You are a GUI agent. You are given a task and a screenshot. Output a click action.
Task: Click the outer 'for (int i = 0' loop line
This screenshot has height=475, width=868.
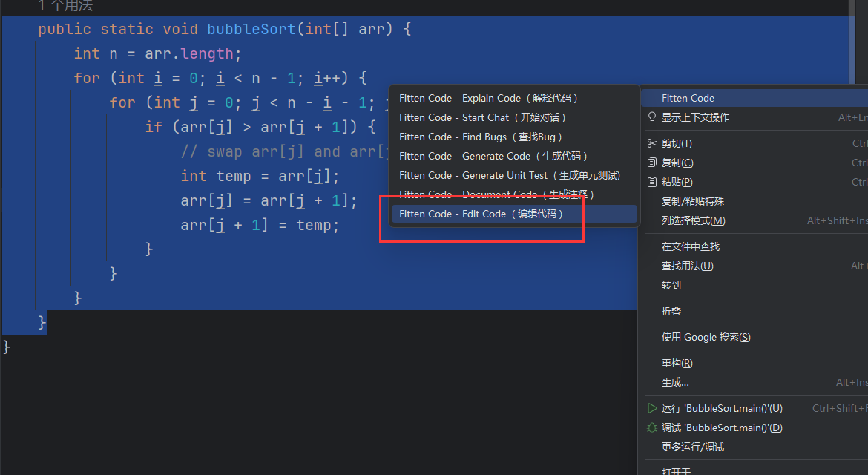pyautogui.click(x=220, y=78)
